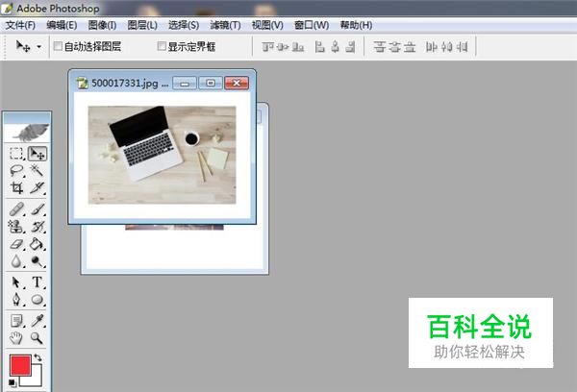The width and height of the screenshot is (577, 392).
Task: Open the 帮助(H) menu
Action: pyautogui.click(x=356, y=25)
